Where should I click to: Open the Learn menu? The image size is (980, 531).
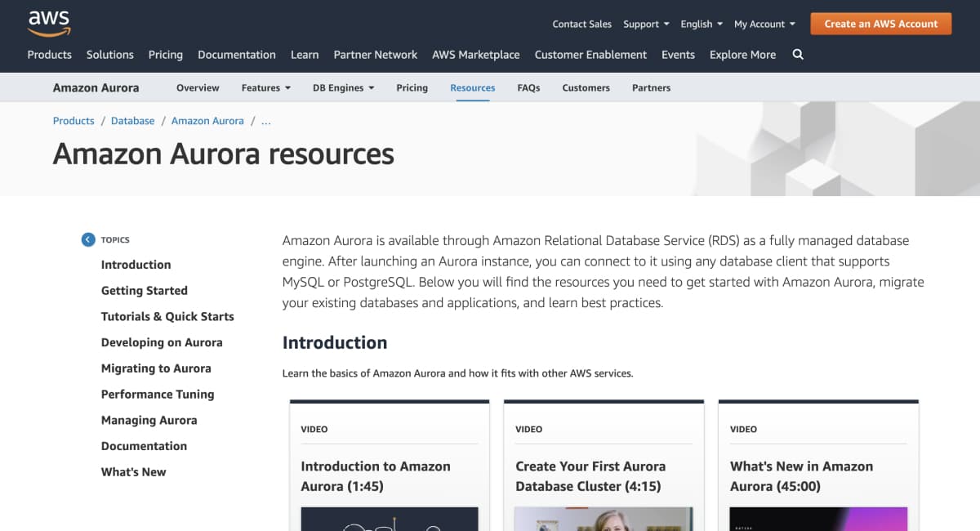(x=305, y=55)
